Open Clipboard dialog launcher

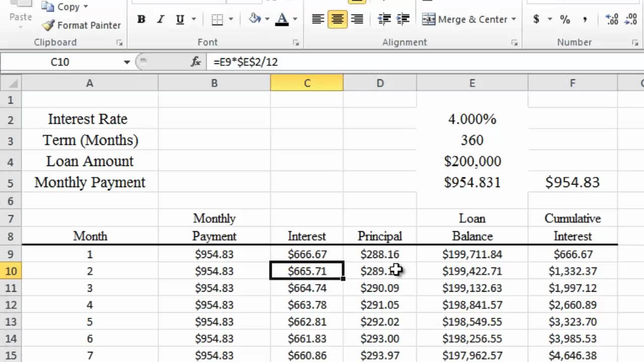(119, 43)
